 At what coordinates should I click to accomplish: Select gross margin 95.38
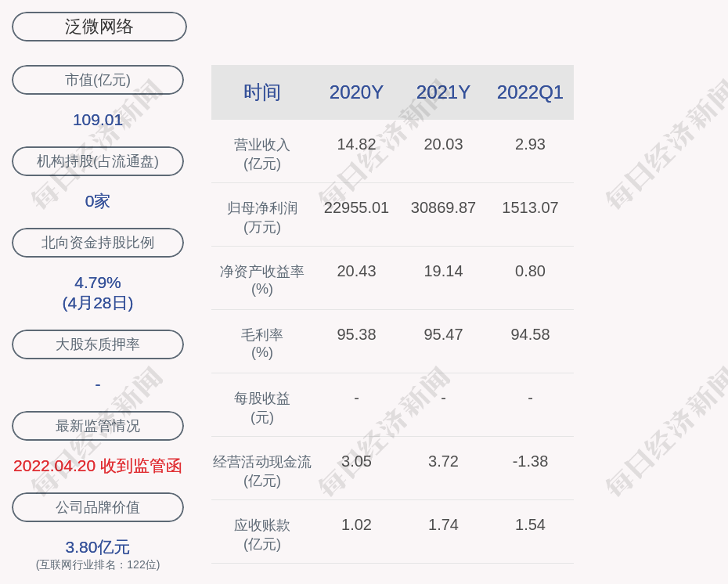click(356, 335)
